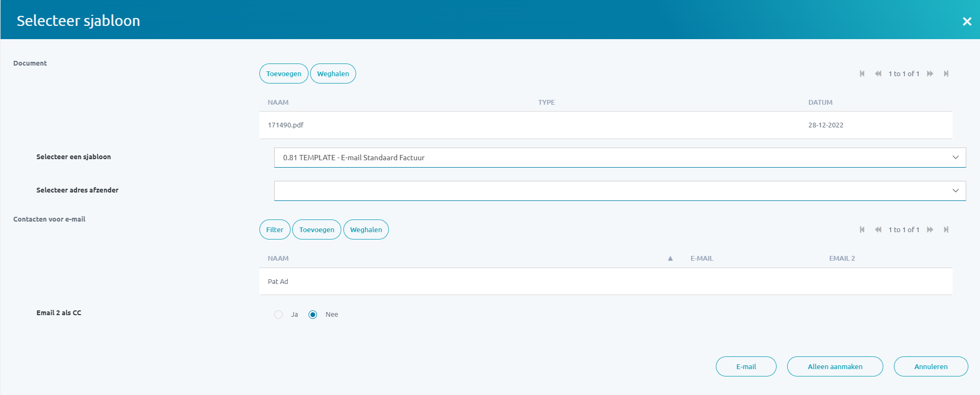Screen dimensions: 980x395
Task: Go to first page in contacts list
Action: [862, 229]
